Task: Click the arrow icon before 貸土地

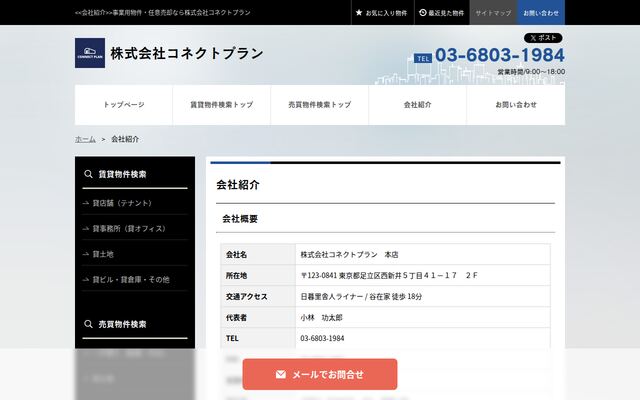Action: pyautogui.click(x=86, y=254)
